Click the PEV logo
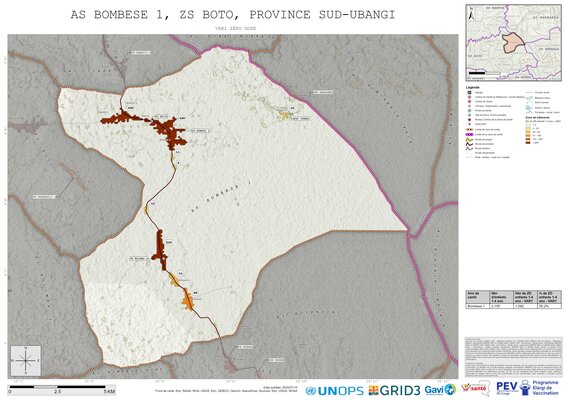The width and height of the screenshot is (566, 400). 507,387
